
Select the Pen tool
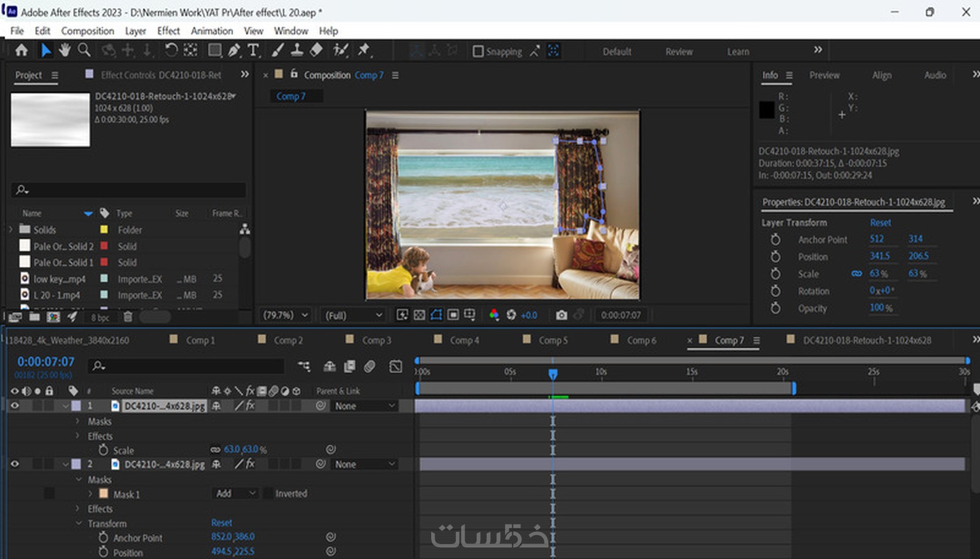tap(233, 51)
